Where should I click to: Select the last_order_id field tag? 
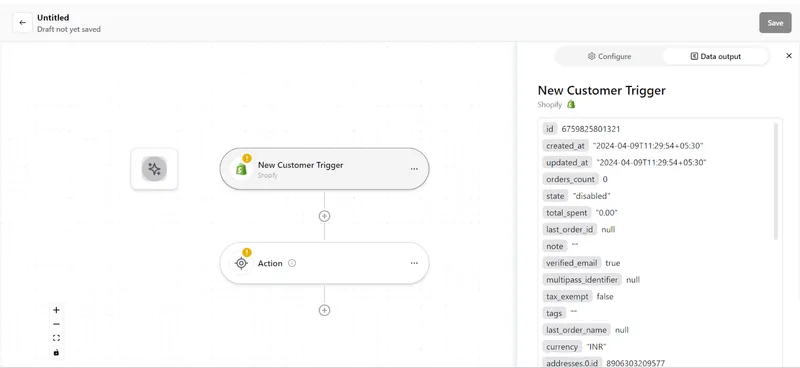[570, 230]
